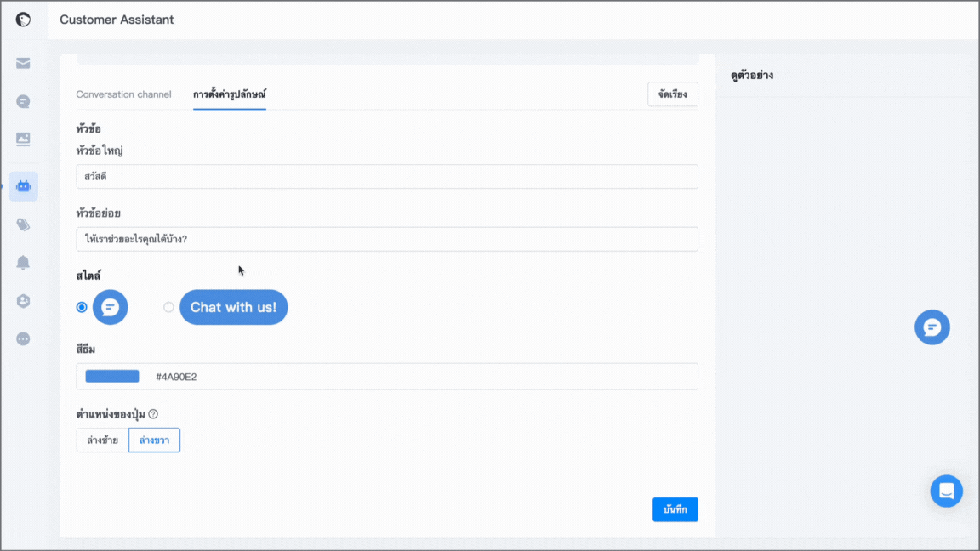Select the Chat with us! style radio
The width and height of the screenshot is (980, 551).
point(168,307)
